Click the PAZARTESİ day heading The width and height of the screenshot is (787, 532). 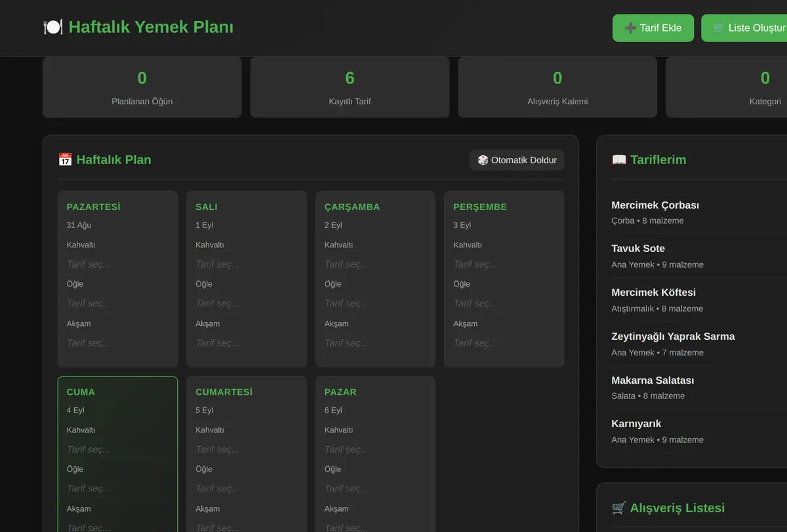pyautogui.click(x=93, y=207)
